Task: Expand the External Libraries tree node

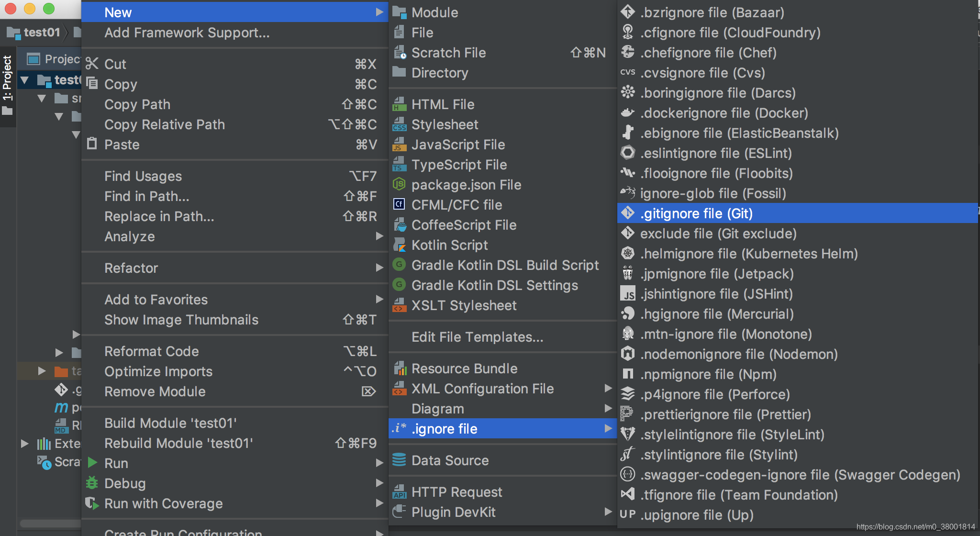Action: coord(25,444)
